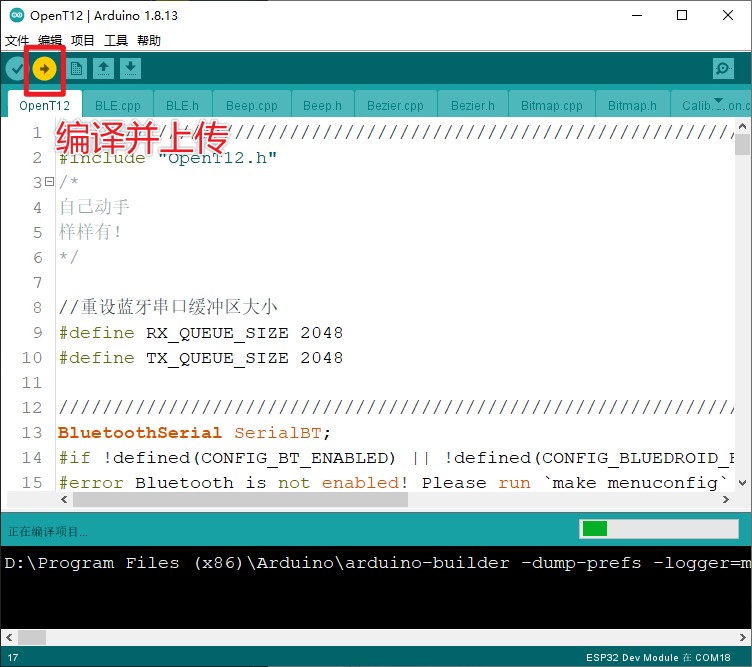752x667 pixels.
Task: Click the Verify checkmark button
Action: click(x=16, y=69)
